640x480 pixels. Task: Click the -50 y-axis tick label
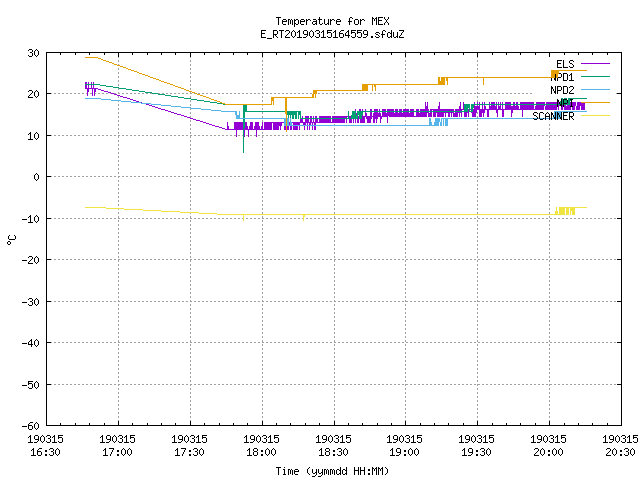coord(31,385)
